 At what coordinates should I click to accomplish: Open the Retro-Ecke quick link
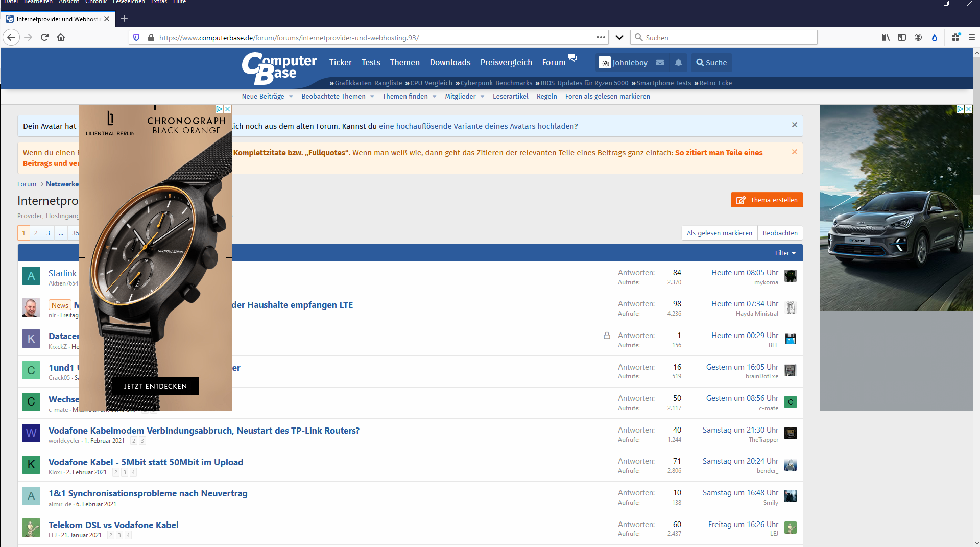(x=715, y=83)
